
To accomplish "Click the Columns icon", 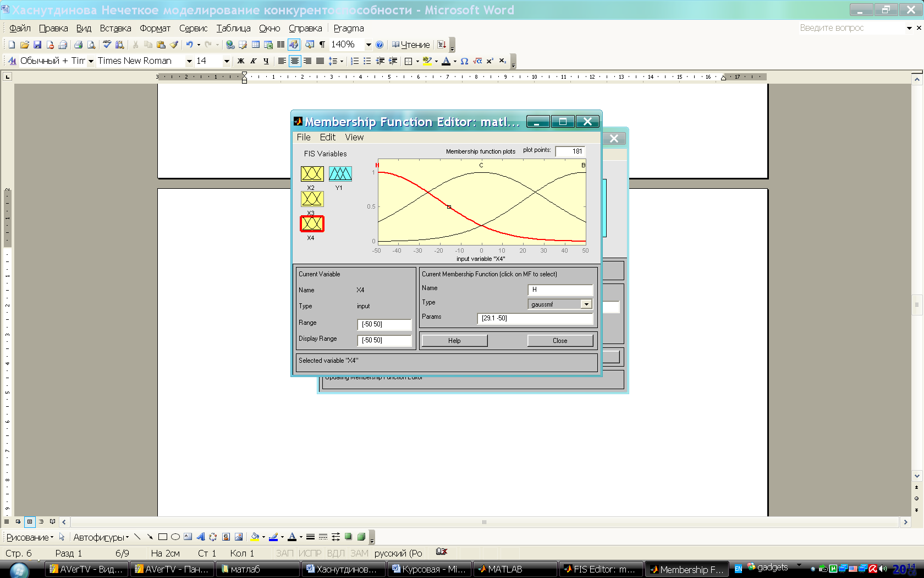I will coord(280,45).
